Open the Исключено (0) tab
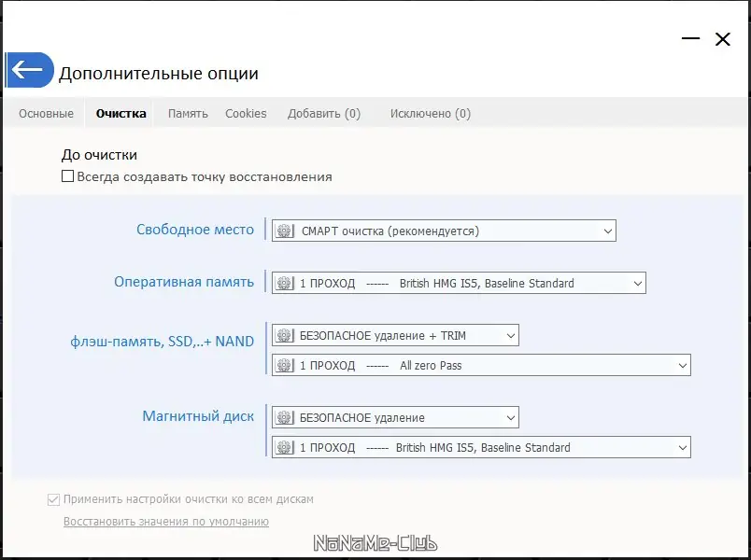This screenshot has width=751, height=560. (x=430, y=114)
